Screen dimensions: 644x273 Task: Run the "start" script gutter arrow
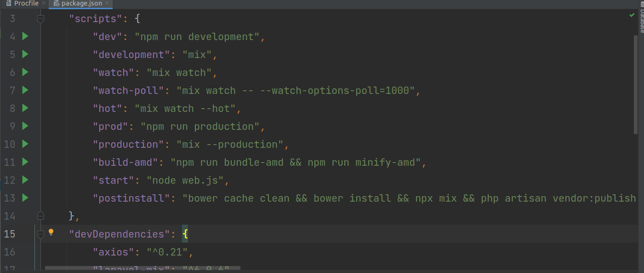tap(25, 180)
